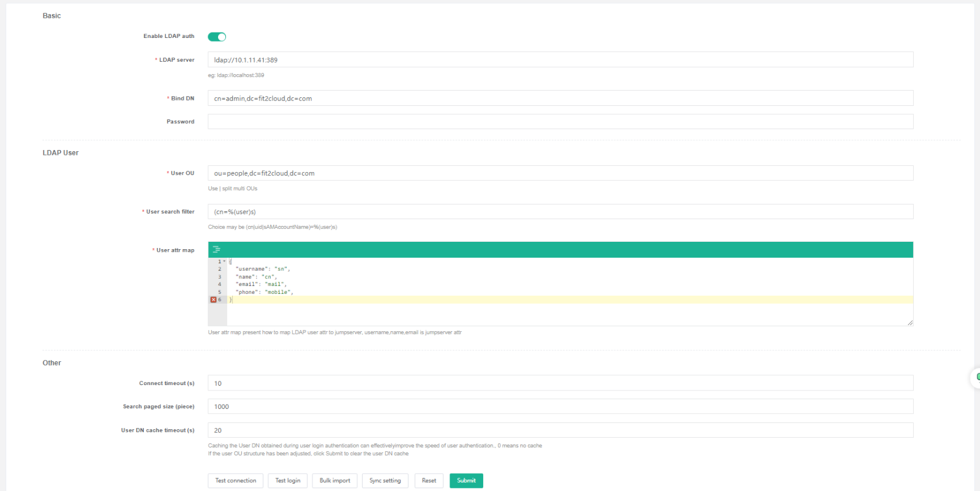
Task: Focus the Search paged size field
Action: coord(560,407)
